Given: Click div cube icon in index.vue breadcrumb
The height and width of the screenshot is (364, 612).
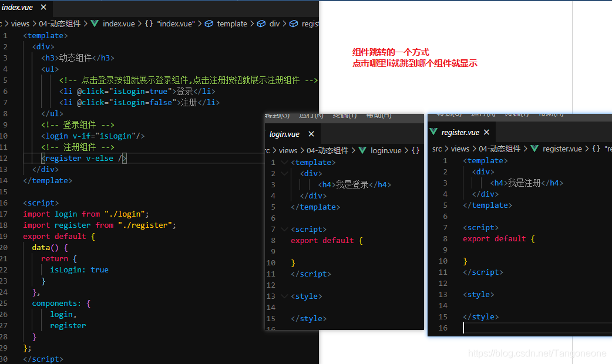Looking at the screenshot, I should [x=261, y=23].
